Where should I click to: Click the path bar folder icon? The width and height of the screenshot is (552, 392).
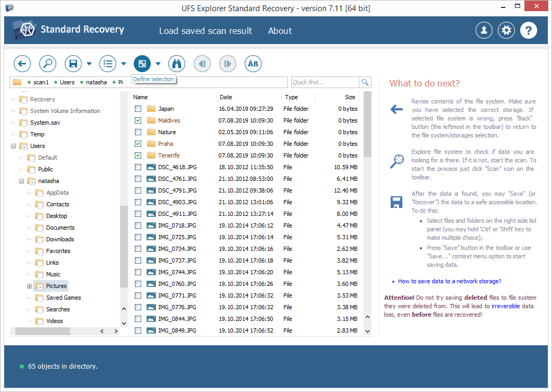click(x=17, y=82)
